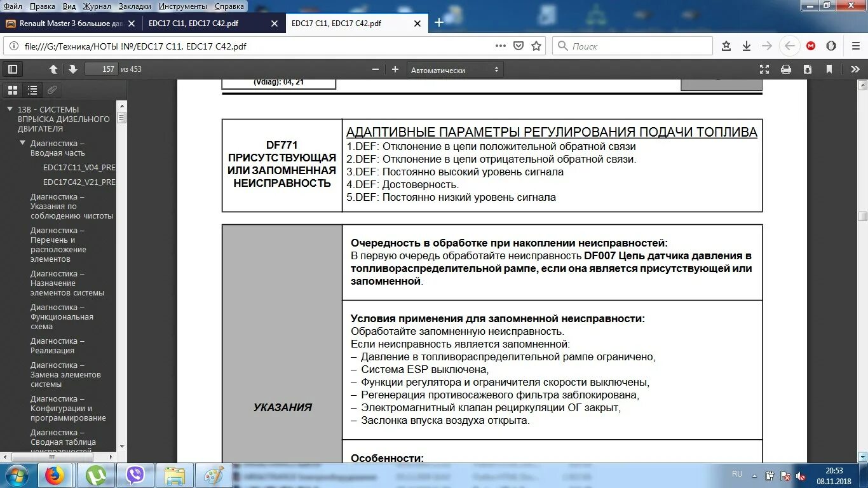Switch PDF viewer to presentation mode

(764, 69)
